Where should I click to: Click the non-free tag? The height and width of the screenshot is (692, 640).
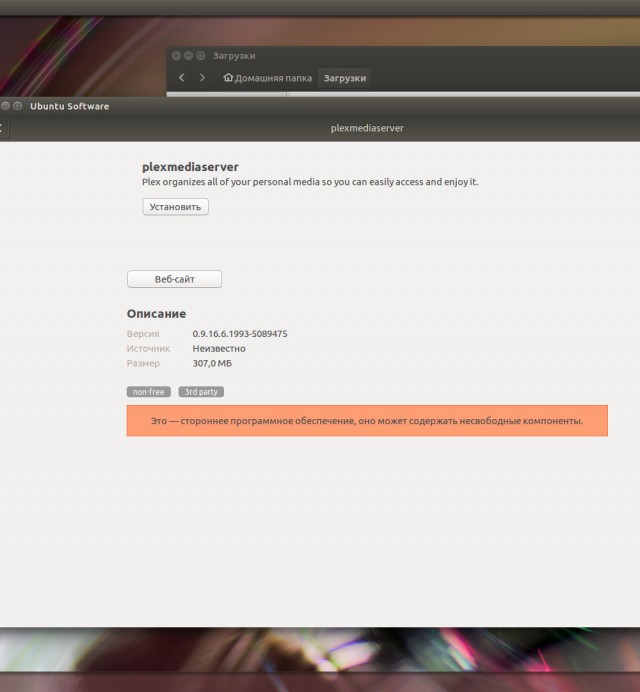pos(149,391)
